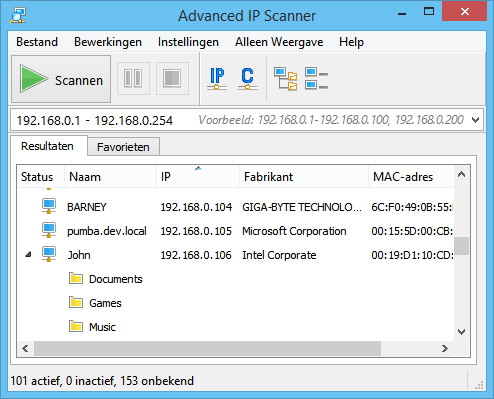Click IP address 192.168.0.106
Screen dimensions: 494x399
pyautogui.click(x=196, y=255)
